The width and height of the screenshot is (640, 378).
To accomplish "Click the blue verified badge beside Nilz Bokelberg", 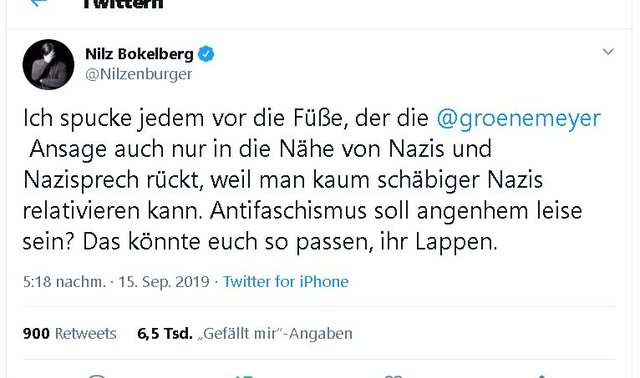I will pyautogui.click(x=206, y=54).
